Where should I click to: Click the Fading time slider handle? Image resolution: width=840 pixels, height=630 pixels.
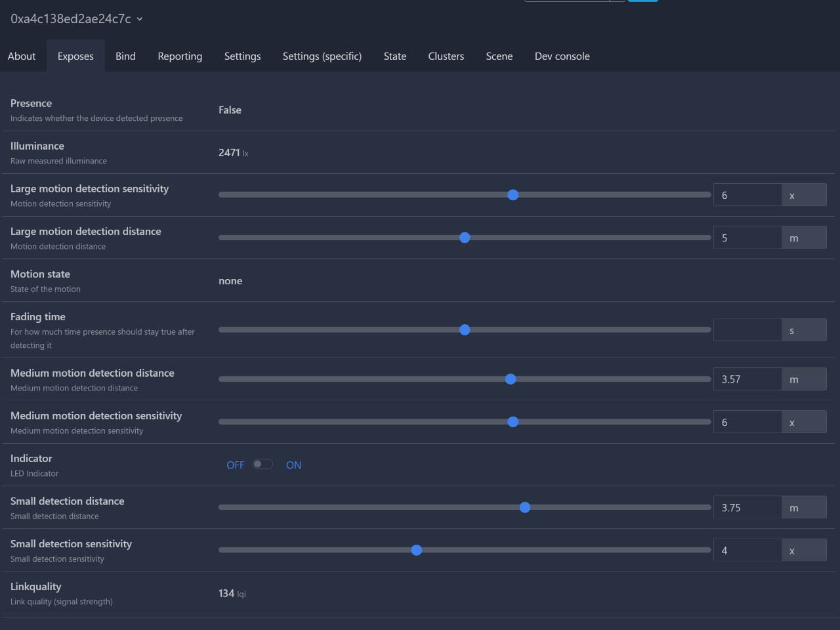tap(465, 329)
